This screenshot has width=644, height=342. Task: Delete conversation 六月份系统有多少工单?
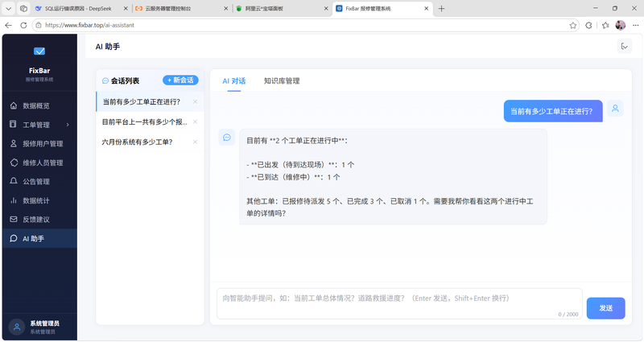click(195, 142)
